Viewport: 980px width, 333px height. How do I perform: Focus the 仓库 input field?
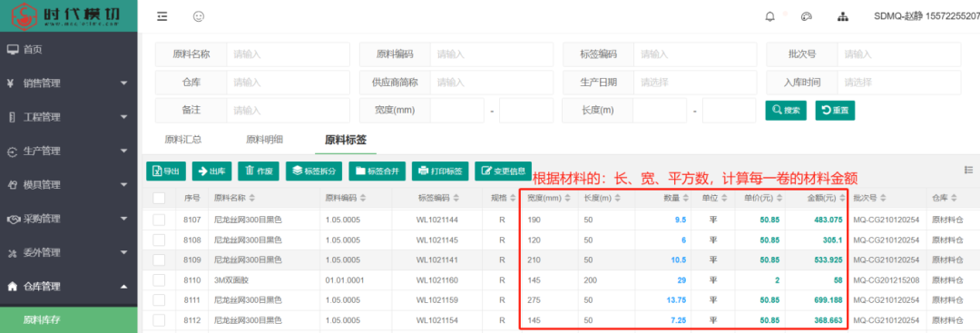click(x=289, y=82)
